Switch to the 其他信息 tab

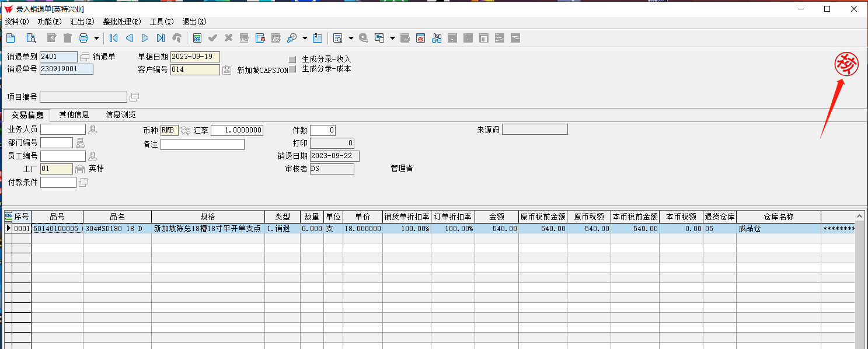coord(74,114)
